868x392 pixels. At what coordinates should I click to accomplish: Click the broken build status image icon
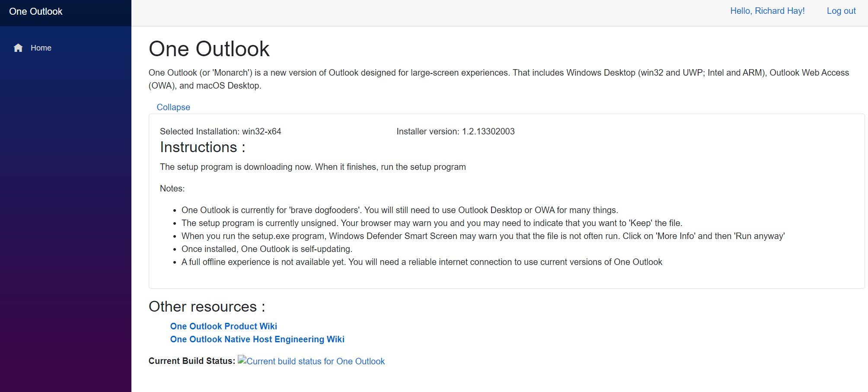242,360
